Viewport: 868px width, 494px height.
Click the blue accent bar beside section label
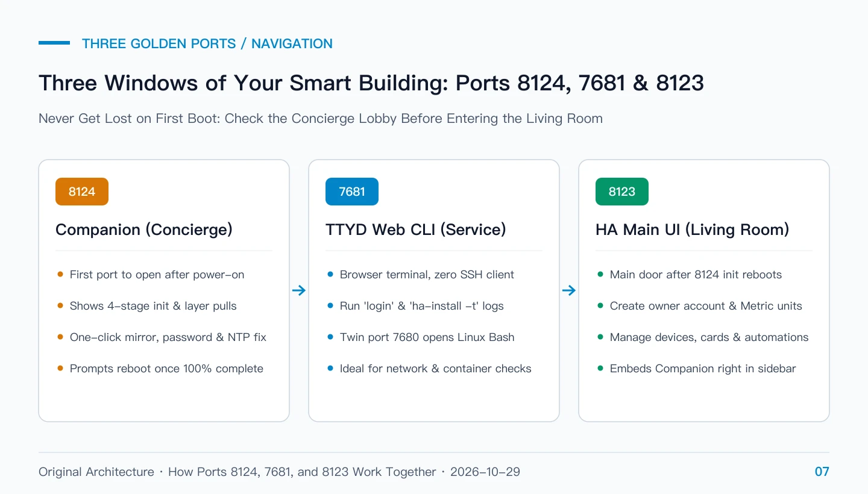pyautogui.click(x=54, y=43)
